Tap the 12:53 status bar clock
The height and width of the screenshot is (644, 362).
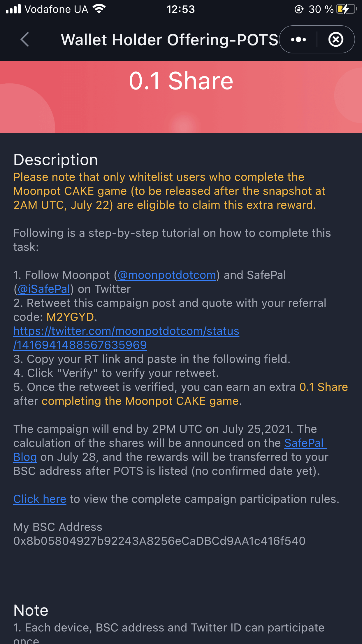click(x=181, y=9)
